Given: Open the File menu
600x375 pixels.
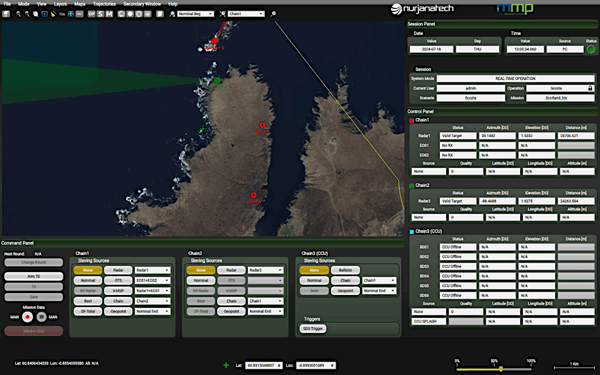Looking at the screenshot, I should [7, 4].
